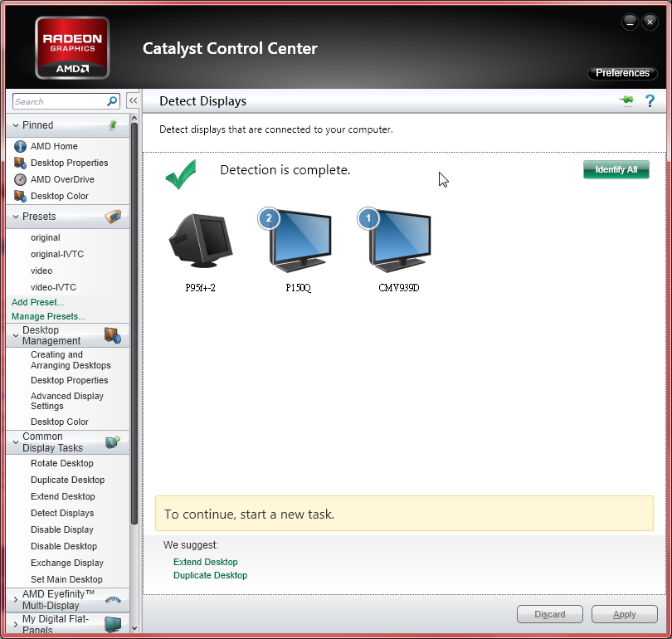Click the Common Display Tasks section icon
Screen dimensions: 672x639
click(113, 441)
